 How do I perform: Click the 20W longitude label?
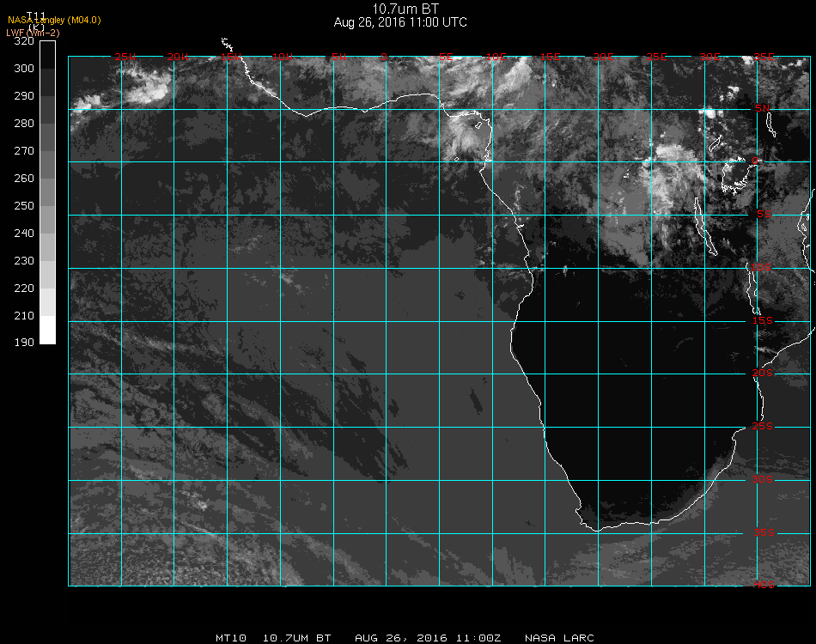[x=178, y=57]
